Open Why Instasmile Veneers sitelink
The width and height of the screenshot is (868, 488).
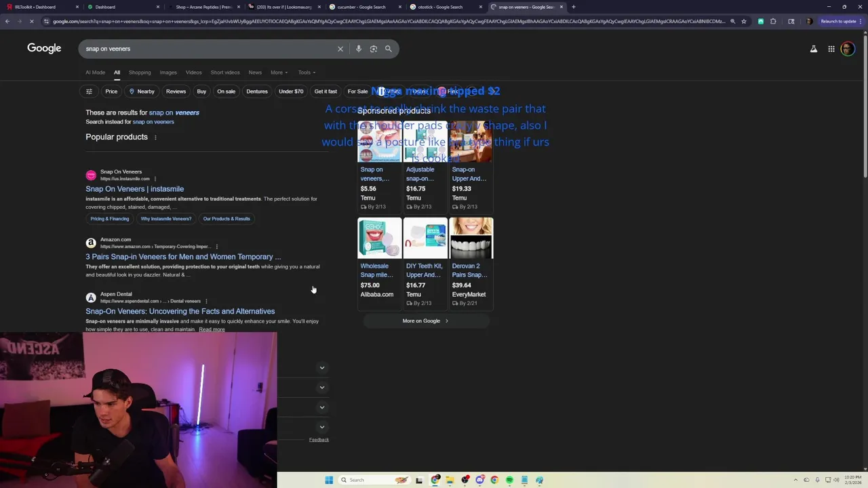pos(166,219)
